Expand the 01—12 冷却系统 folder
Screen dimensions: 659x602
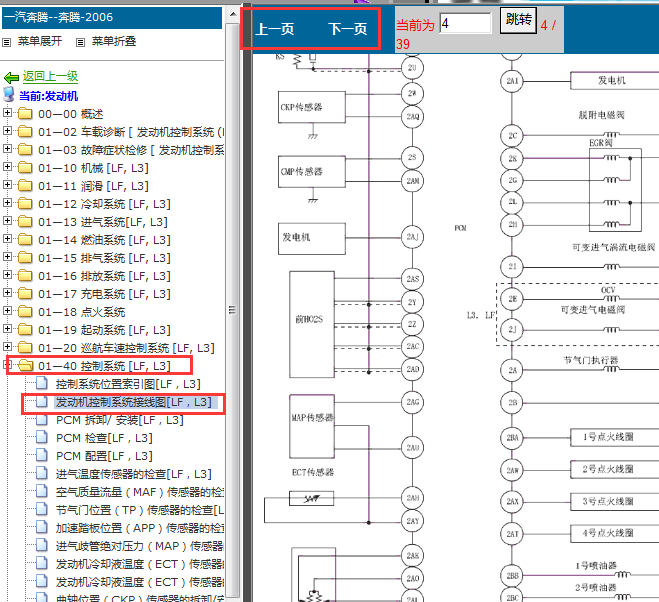(7, 203)
